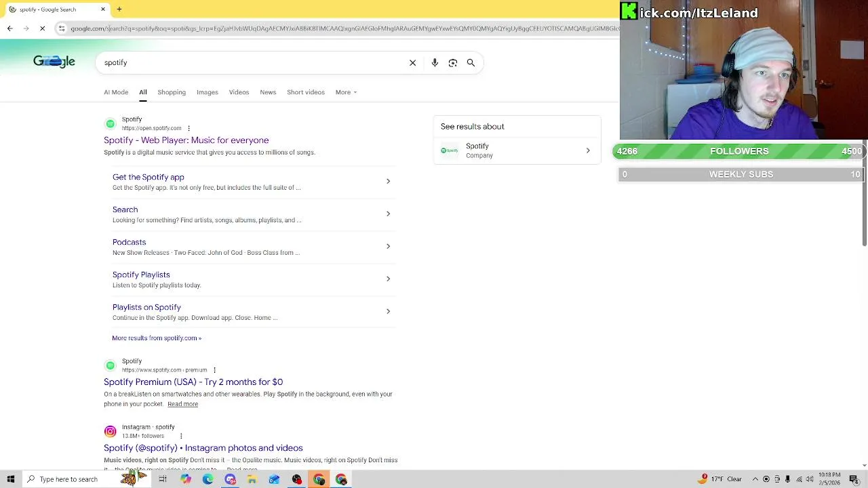Open the second Chrome taskbar icon
This screenshot has height=488, width=868.
coord(341,479)
